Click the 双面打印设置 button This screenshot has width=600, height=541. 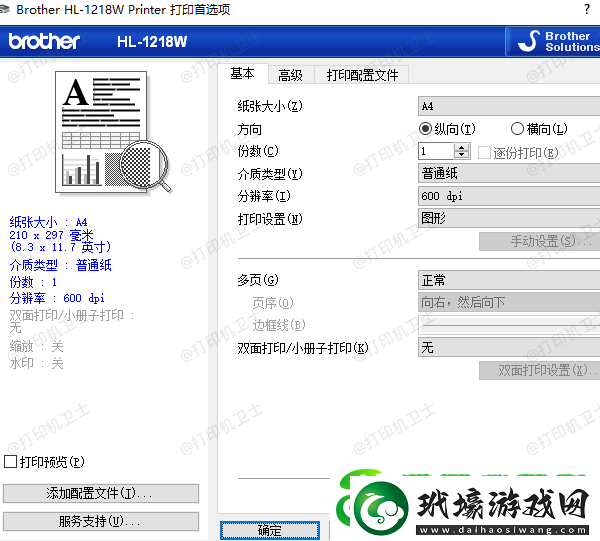point(540,370)
